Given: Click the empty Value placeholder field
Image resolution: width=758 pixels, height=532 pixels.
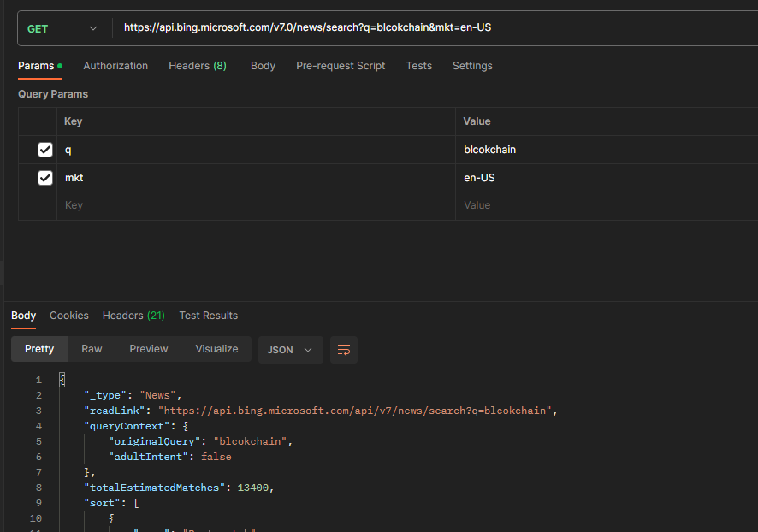Looking at the screenshot, I should [607, 205].
